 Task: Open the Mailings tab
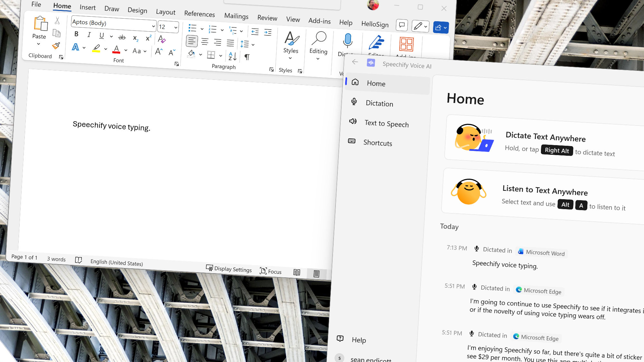tap(236, 16)
